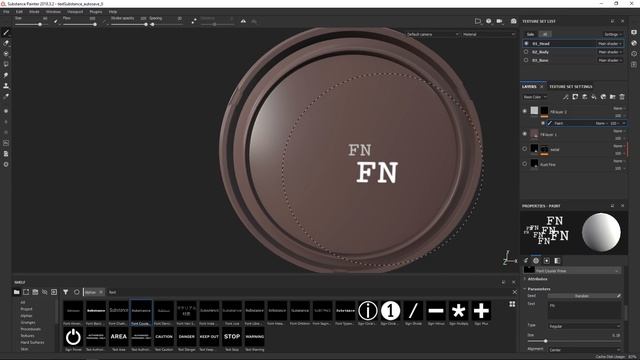The width and height of the screenshot is (640, 360).
Task: Add a paint effect using Layers wand icon
Action: click(565, 97)
